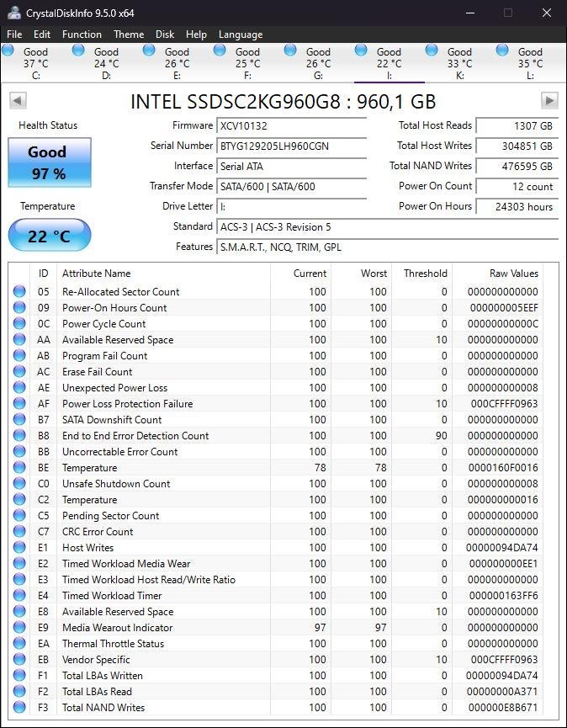Open the Disk menu
567x728 pixels.
click(165, 35)
